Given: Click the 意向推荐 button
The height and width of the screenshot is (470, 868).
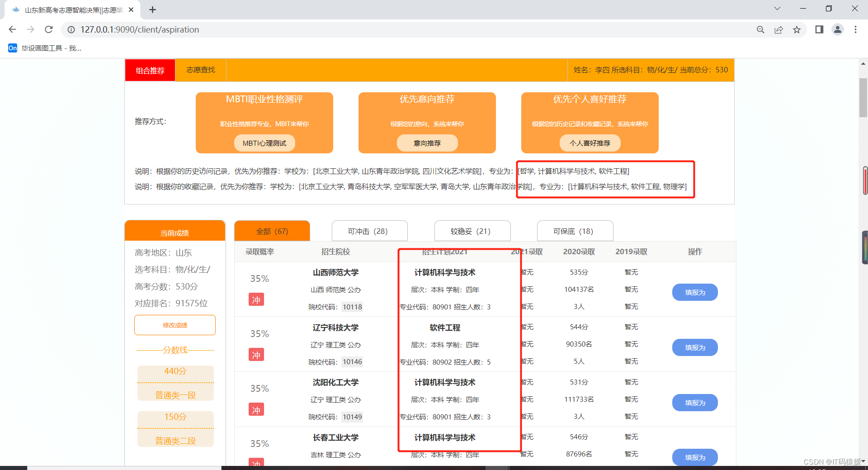Looking at the screenshot, I should [427, 143].
